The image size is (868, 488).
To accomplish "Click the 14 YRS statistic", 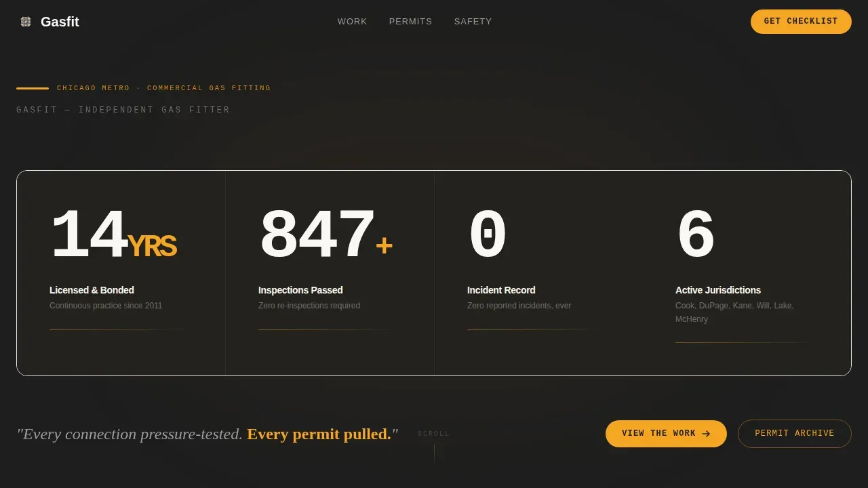I will click(113, 235).
